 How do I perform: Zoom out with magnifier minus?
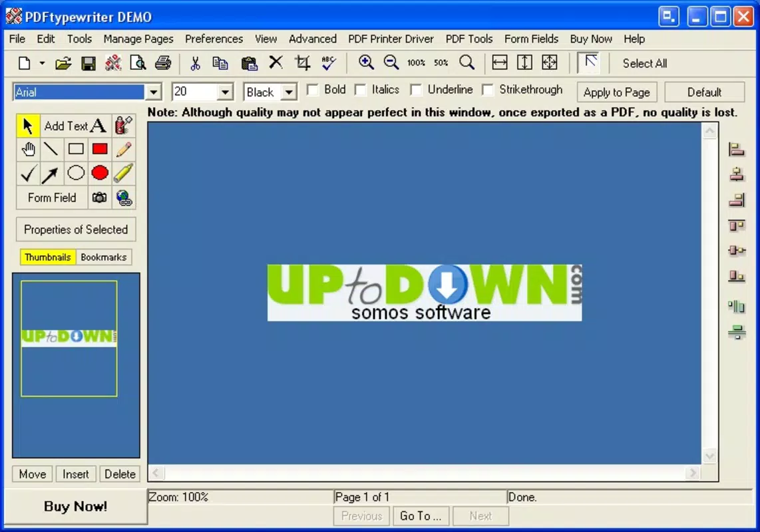391,62
